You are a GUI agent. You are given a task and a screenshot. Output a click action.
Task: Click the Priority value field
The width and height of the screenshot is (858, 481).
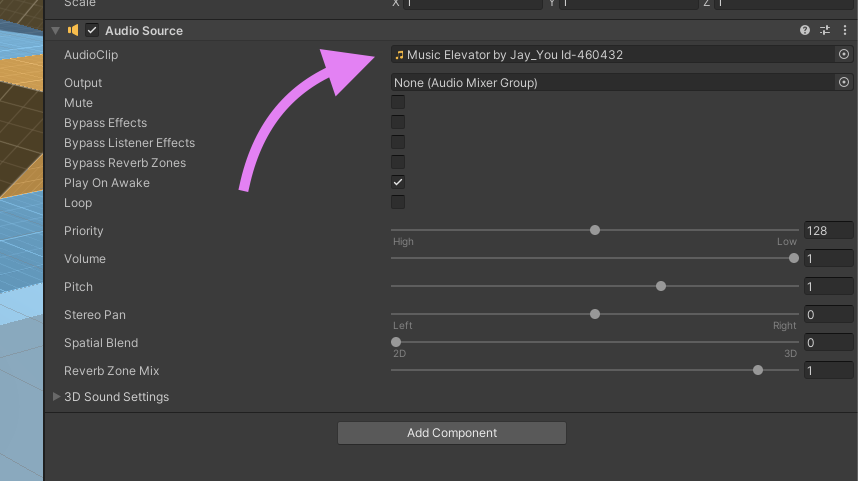click(x=828, y=231)
